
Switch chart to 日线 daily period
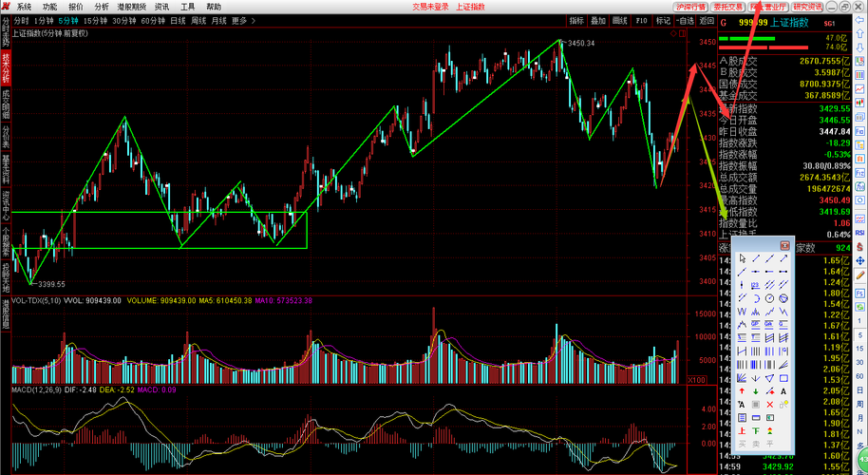coord(178,21)
